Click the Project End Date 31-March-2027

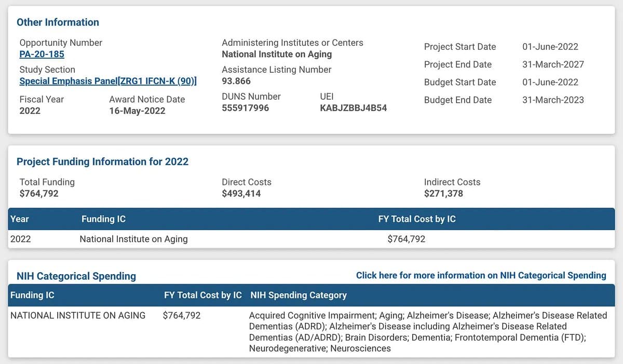pos(553,64)
